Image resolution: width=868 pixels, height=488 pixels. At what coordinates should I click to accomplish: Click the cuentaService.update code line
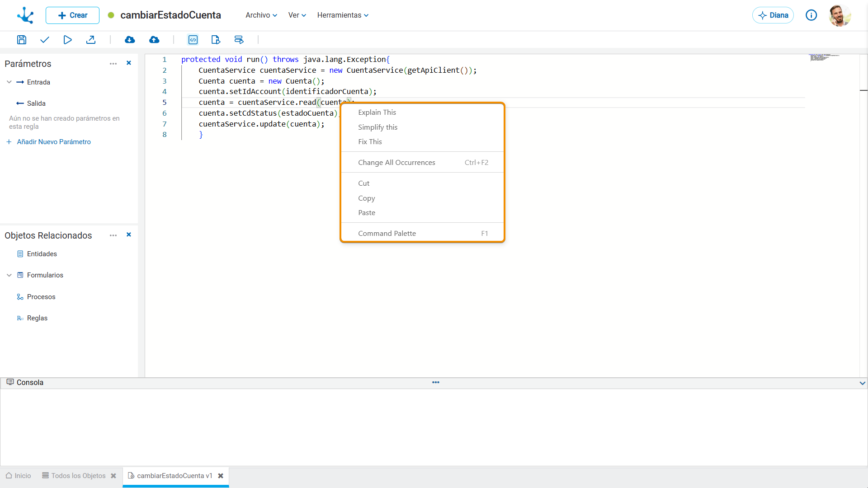click(x=262, y=124)
